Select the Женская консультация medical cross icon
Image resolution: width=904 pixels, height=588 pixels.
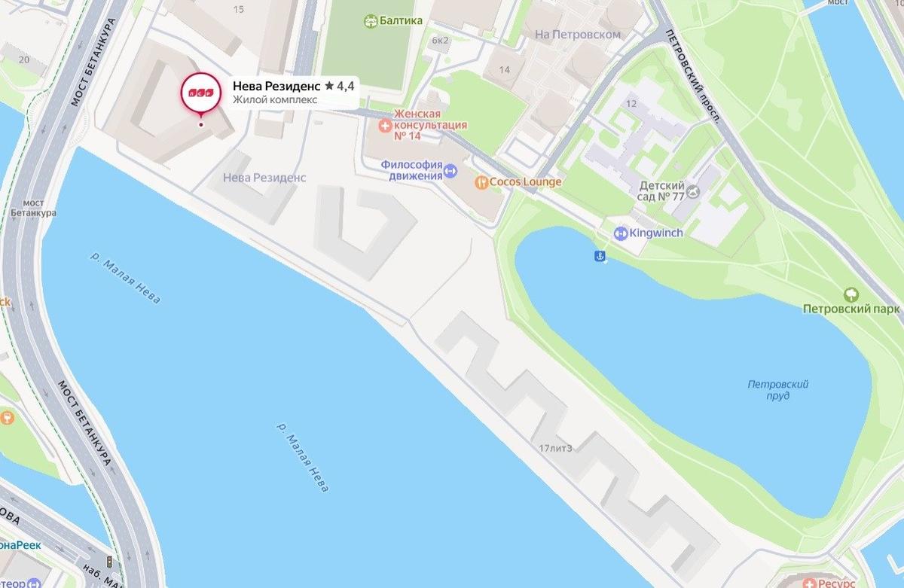(386, 125)
